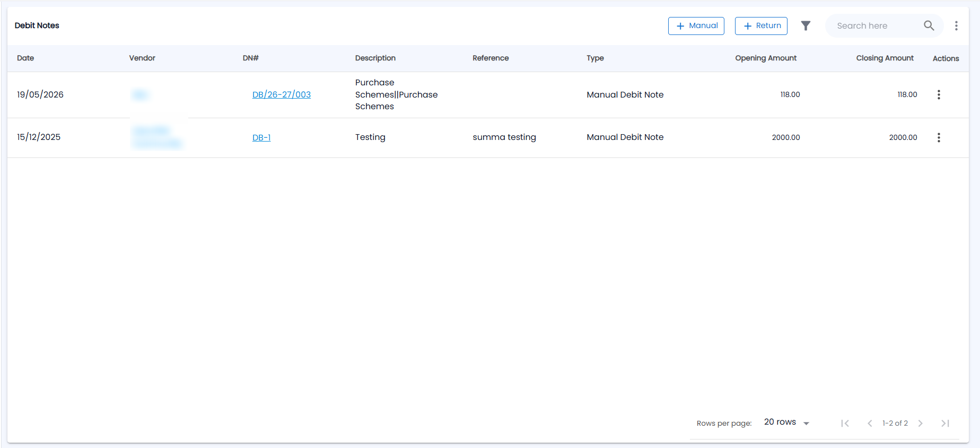Click the Debit Notes page title
This screenshot has height=448, width=980.
coord(37,25)
